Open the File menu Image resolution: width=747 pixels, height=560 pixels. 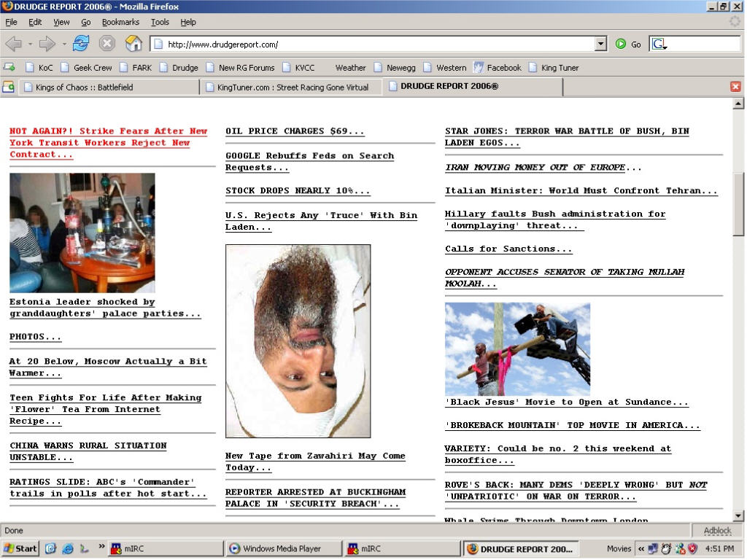click(x=11, y=22)
